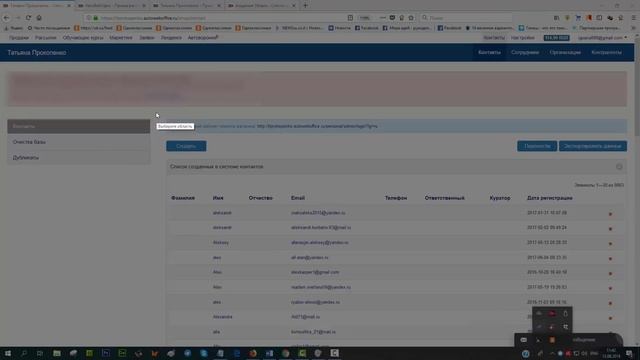Delete the contact registered 2017-09-04 red icon
The height and width of the screenshot is (360, 640).
click(x=610, y=258)
